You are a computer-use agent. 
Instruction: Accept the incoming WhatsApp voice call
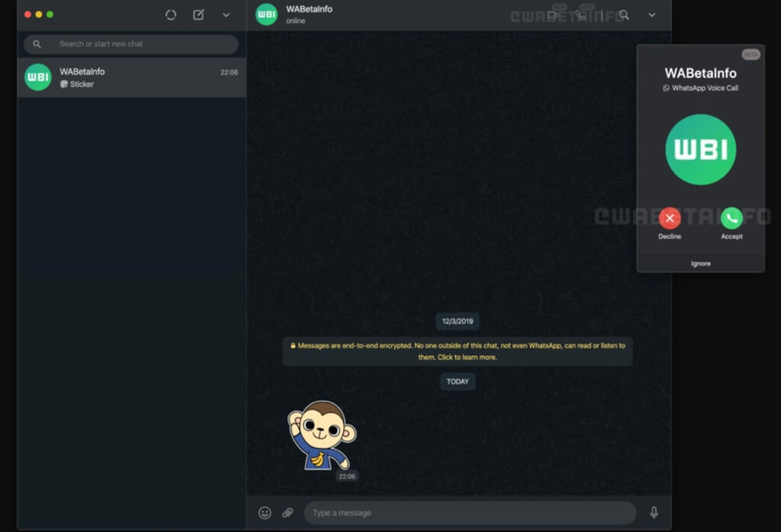click(731, 218)
